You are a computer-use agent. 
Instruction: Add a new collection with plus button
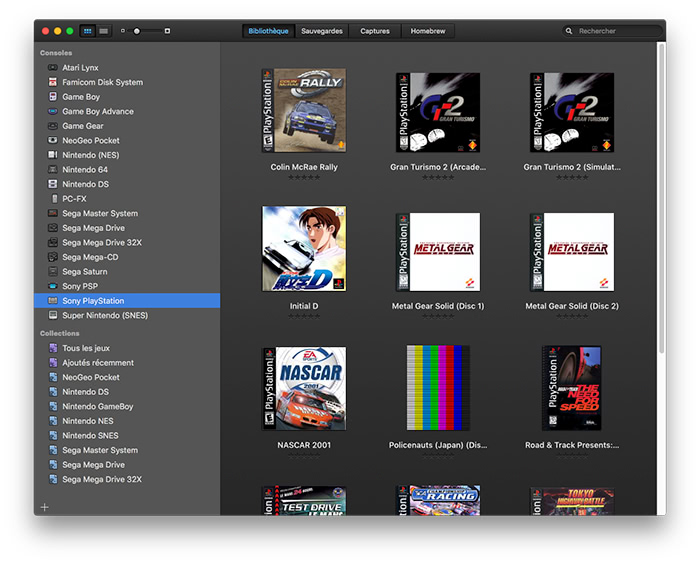(x=45, y=507)
